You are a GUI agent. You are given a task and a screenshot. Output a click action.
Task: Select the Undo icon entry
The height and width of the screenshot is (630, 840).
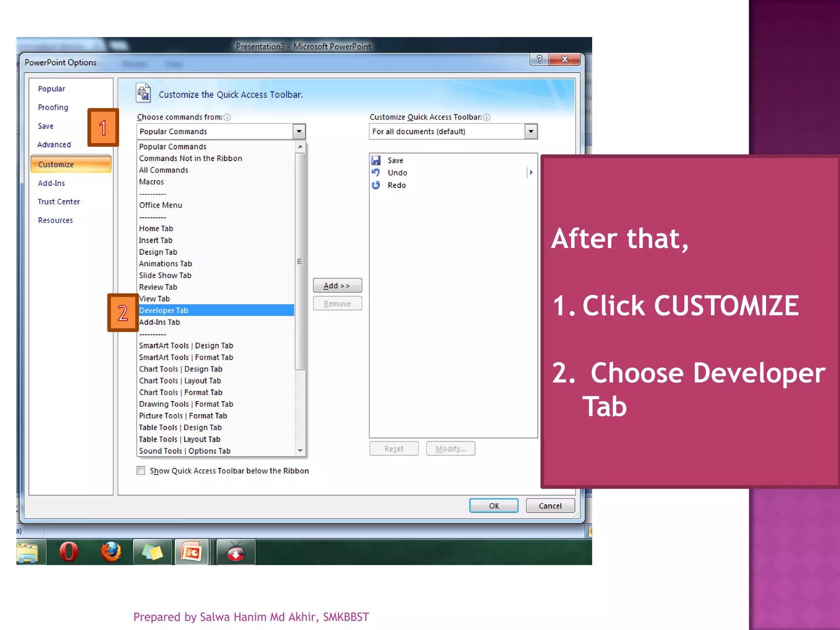pos(376,173)
